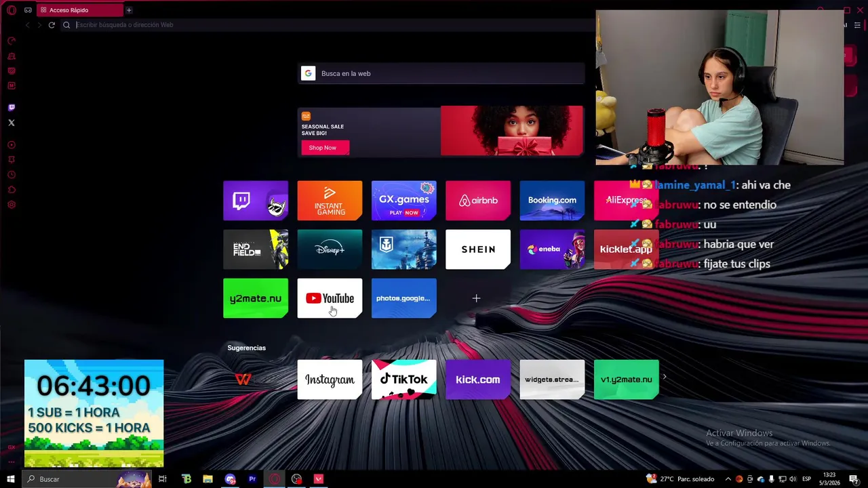The height and width of the screenshot is (488, 868).
Task: Open the Disney+ speed dial tile
Action: coord(330,249)
